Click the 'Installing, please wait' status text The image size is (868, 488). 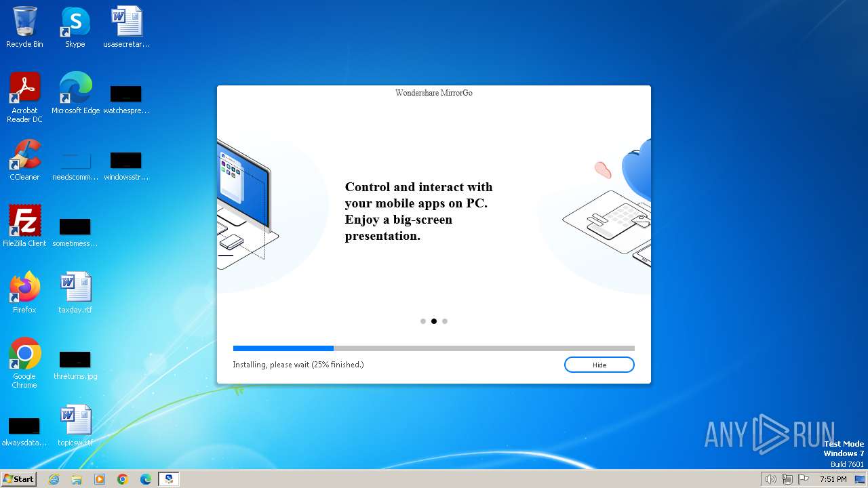(x=298, y=365)
